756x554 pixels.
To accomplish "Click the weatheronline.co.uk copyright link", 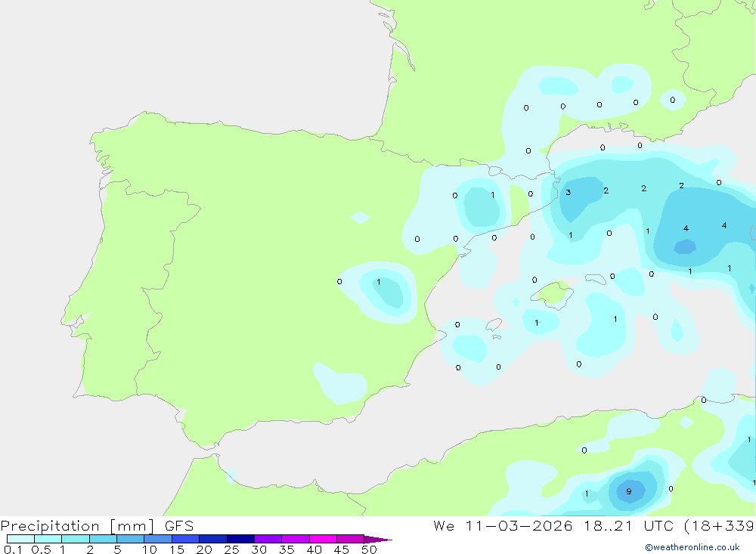I will (x=692, y=547).
